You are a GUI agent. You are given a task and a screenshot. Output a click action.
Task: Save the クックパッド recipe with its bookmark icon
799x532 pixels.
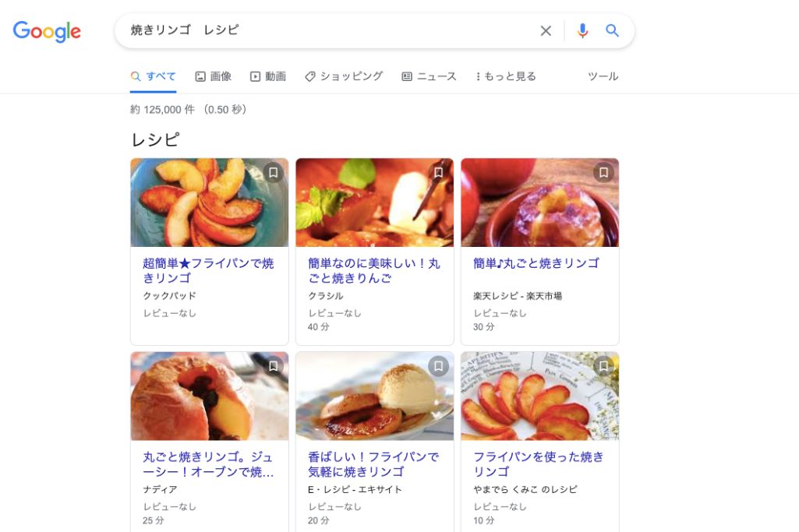click(x=272, y=173)
